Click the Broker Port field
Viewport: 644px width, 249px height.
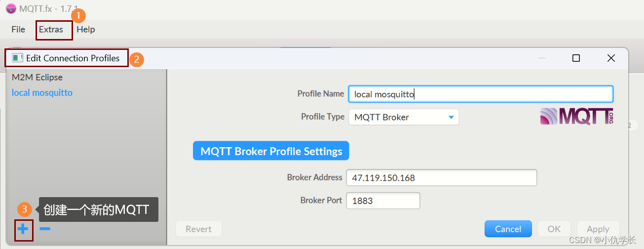click(383, 201)
